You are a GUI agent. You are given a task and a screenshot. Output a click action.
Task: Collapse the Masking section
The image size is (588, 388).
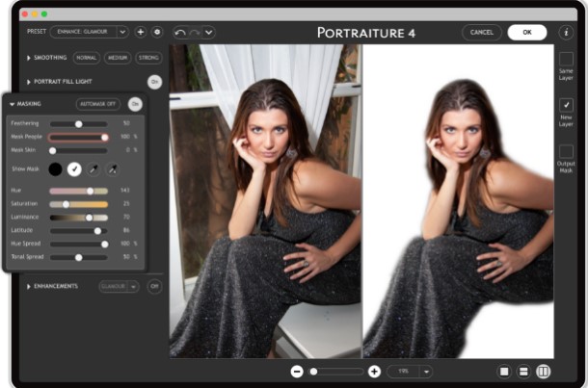12,104
